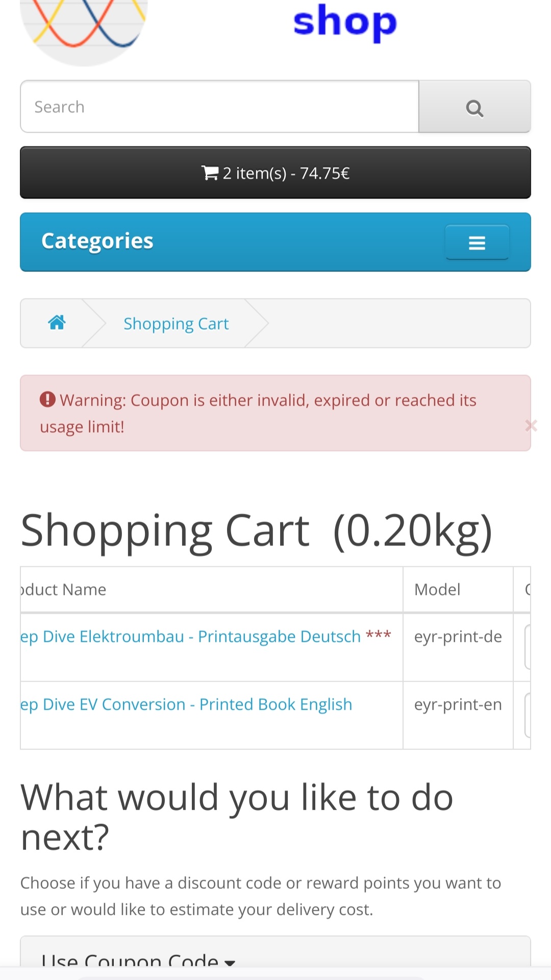Click the Product Name column header
This screenshot has height=980, width=551.
63,590
